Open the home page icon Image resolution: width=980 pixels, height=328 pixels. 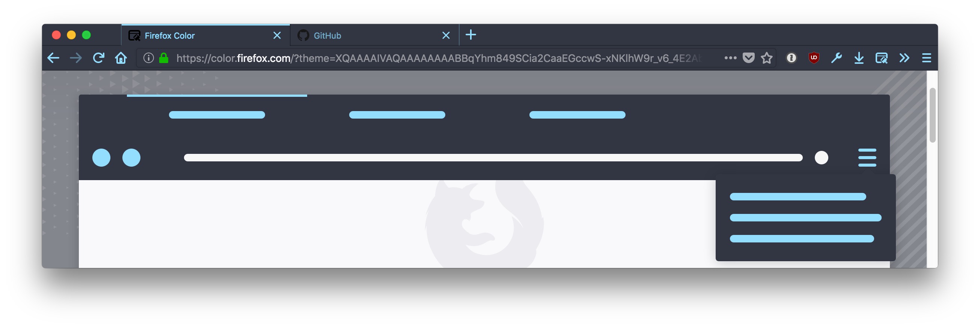click(x=121, y=58)
